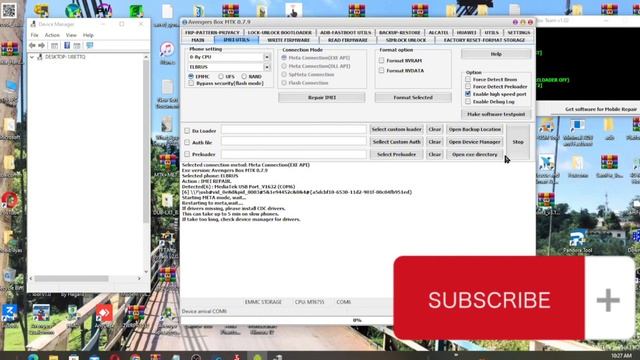Click the Stop button
640x360 pixels.
tap(518, 142)
